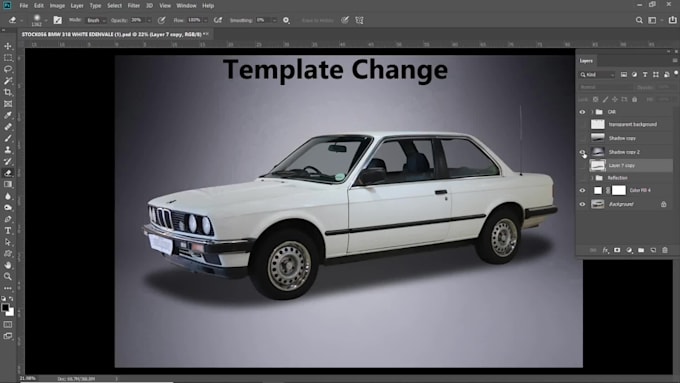Open smoothing options gear icon
This screenshot has height=383, width=680.
286,20
